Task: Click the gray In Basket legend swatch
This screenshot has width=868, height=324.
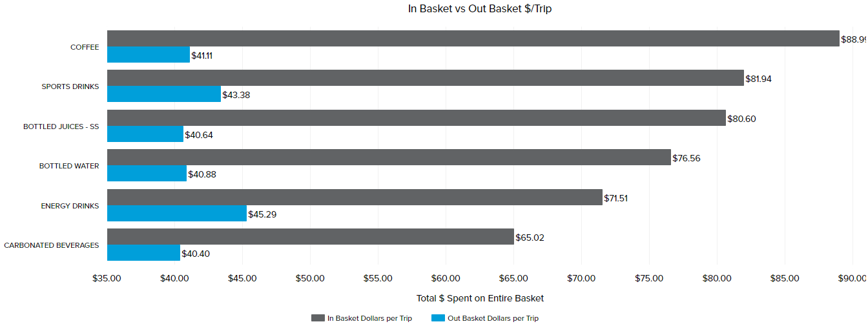Action: tap(317, 318)
